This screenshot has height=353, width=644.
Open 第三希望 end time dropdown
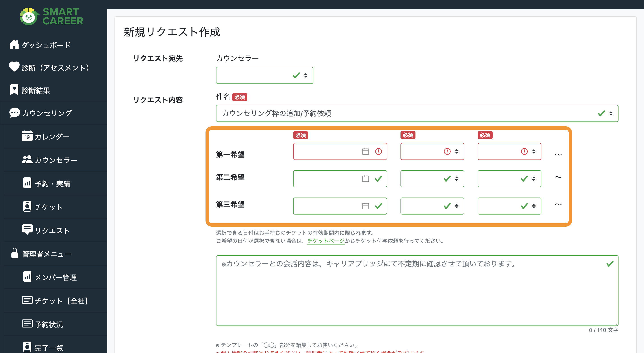point(509,206)
